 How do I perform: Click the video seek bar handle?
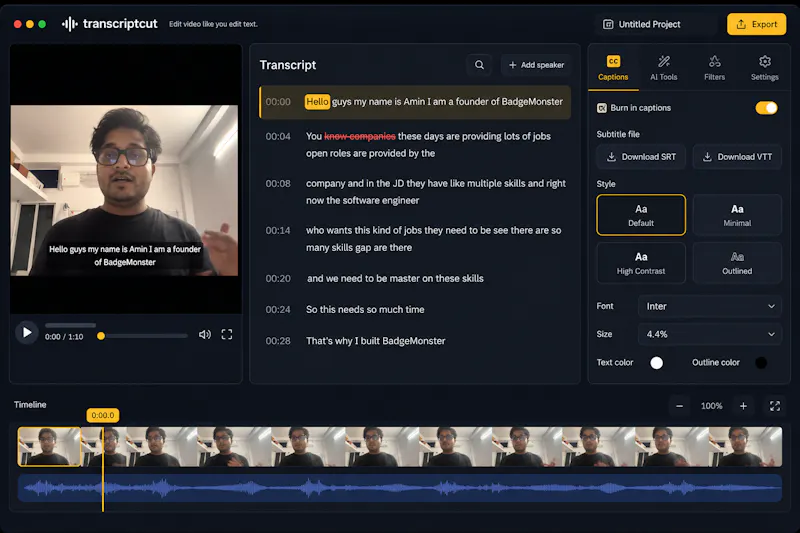pyautogui.click(x=101, y=336)
